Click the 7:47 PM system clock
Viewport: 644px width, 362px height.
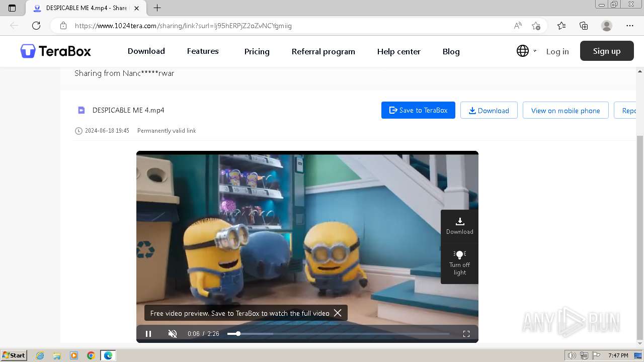(x=618, y=355)
